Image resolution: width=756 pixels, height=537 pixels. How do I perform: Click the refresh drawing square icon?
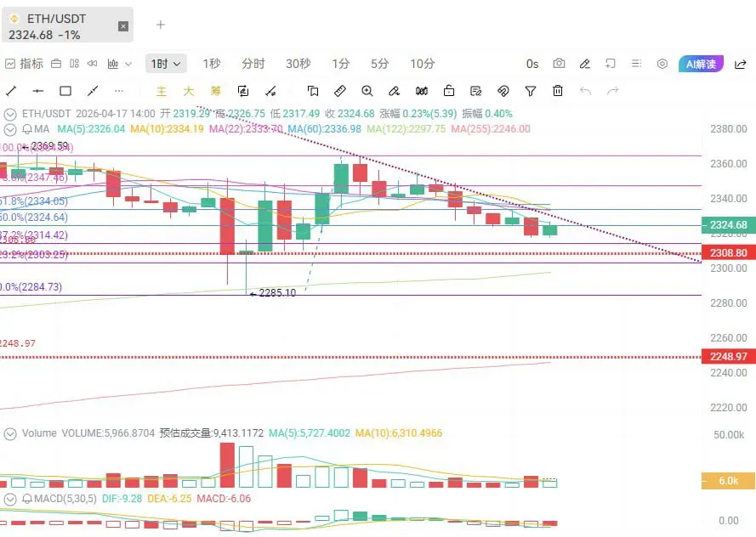(x=243, y=91)
